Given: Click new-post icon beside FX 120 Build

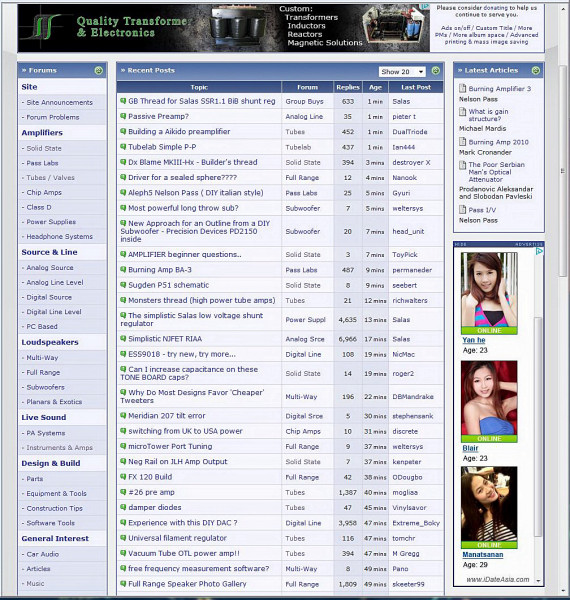Looking at the screenshot, I should point(123,477).
